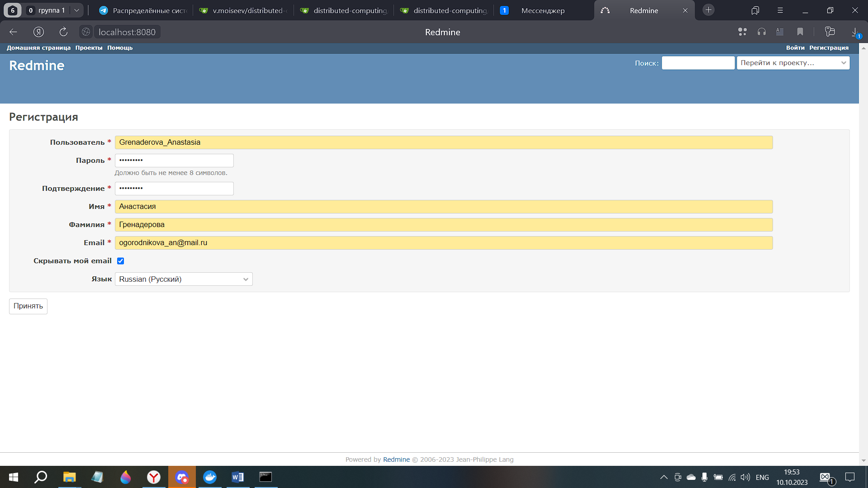
Task: Open the downloads icon in the browser toolbar
Action: [x=854, y=32]
